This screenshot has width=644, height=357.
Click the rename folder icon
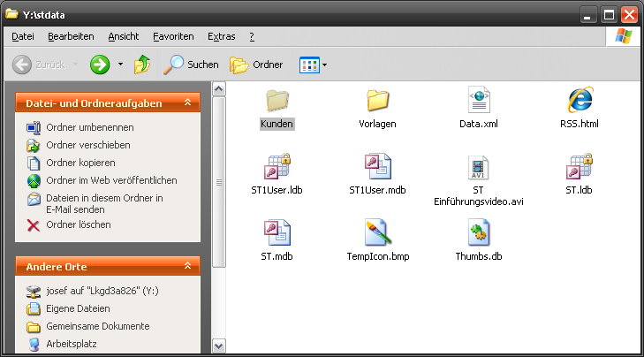[x=34, y=128]
